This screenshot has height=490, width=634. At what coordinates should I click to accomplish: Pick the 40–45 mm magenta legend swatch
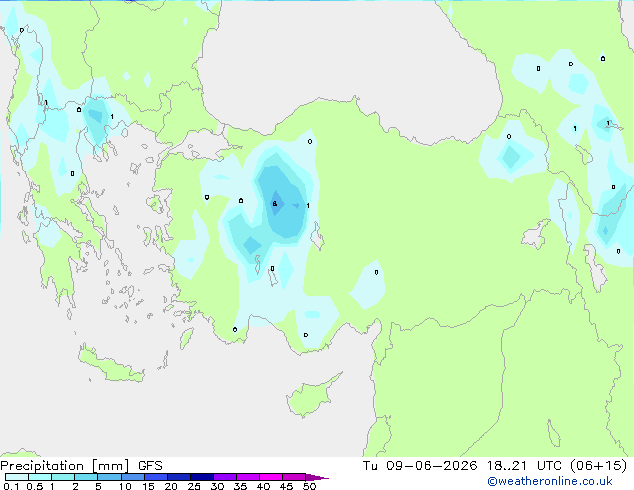pyautogui.click(x=271, y=477)
